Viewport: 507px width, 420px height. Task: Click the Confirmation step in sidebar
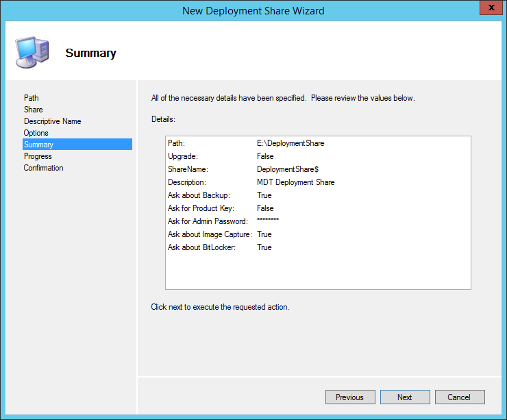click(x=43, y=168)
